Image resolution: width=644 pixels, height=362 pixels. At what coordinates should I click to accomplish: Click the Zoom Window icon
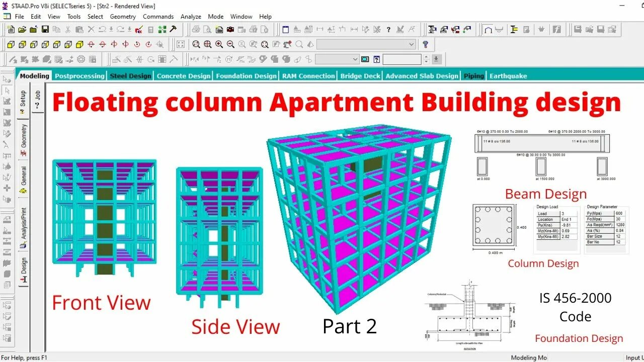[196, 44]
